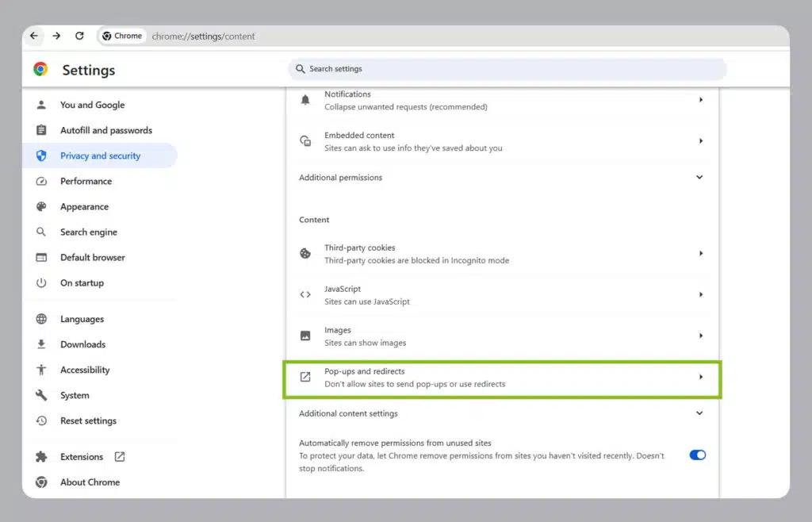Click the arrow on Embedded content row

(701, 141)
